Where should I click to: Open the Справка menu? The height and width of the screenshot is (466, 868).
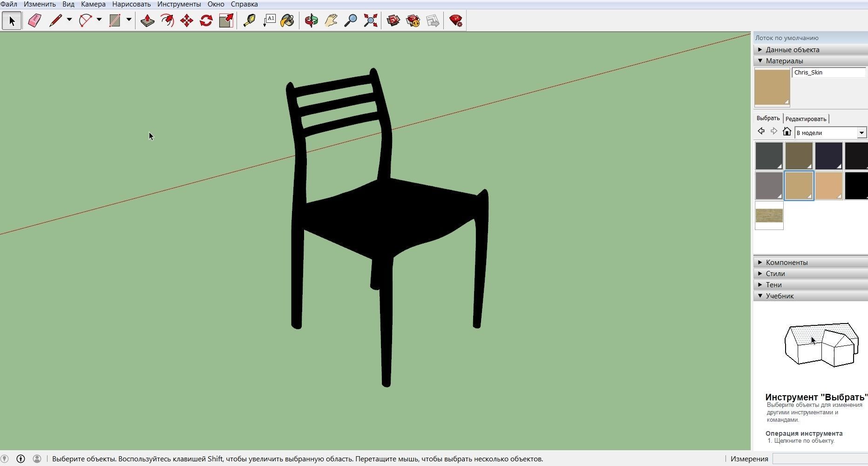[x=244, y=4]
